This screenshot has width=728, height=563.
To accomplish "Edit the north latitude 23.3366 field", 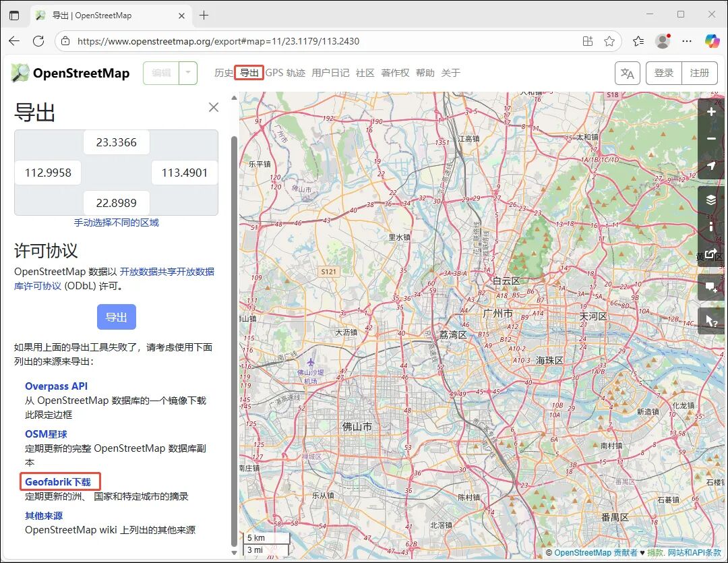I will coord(117,142).
